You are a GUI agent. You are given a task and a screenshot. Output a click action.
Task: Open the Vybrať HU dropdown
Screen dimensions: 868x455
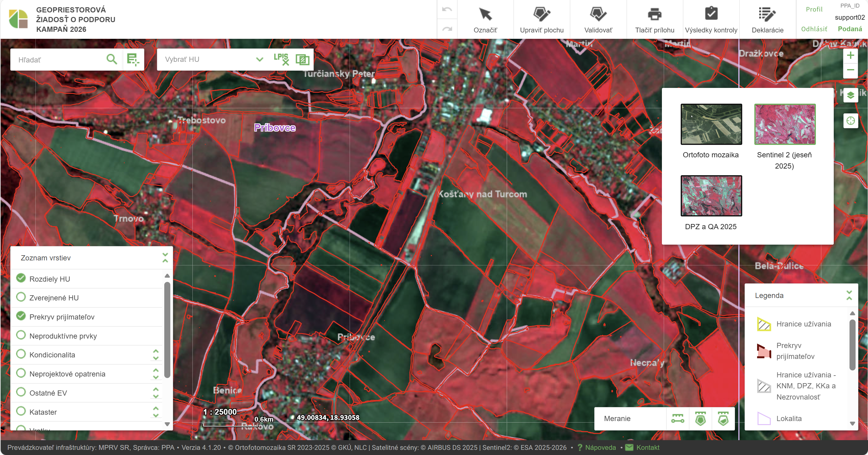coord(259,59)
